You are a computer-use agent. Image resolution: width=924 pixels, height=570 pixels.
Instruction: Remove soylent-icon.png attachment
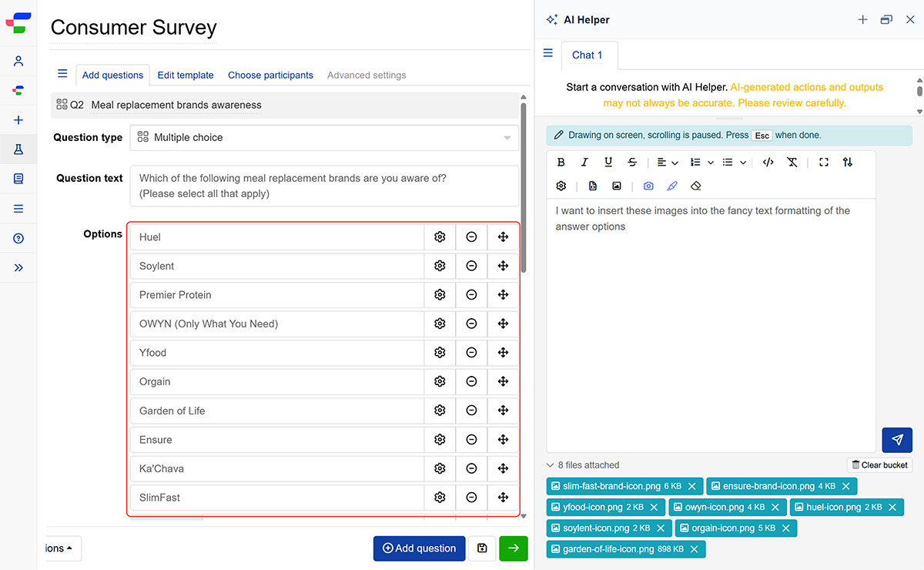(x=661, y=528)
